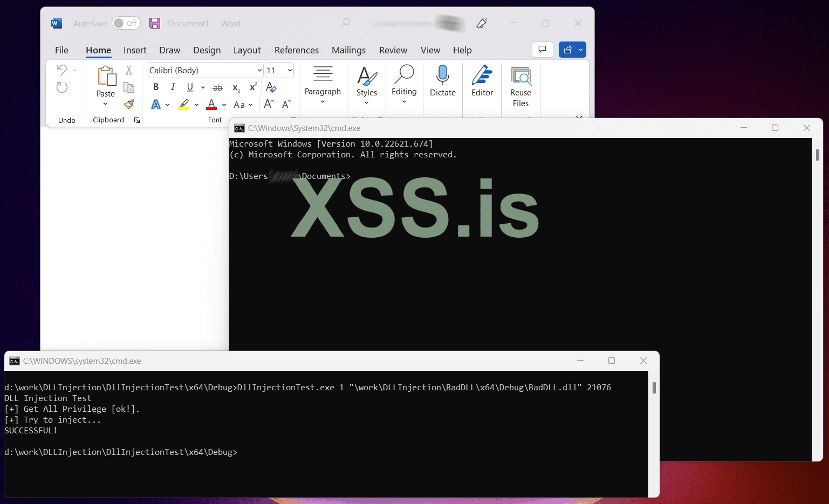Click the "SUCCESSFUL!" output line
Screen dimensions: 829x504
coord(31,431)
